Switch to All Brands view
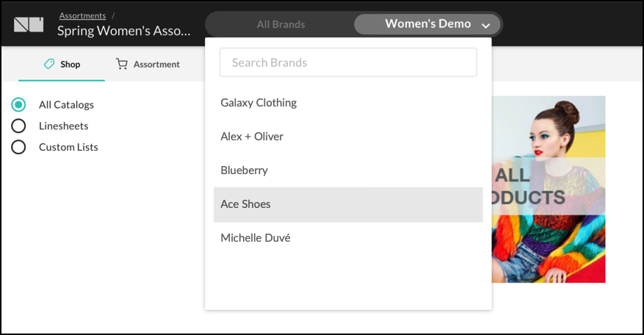The image size is (644, 335). 281,24
